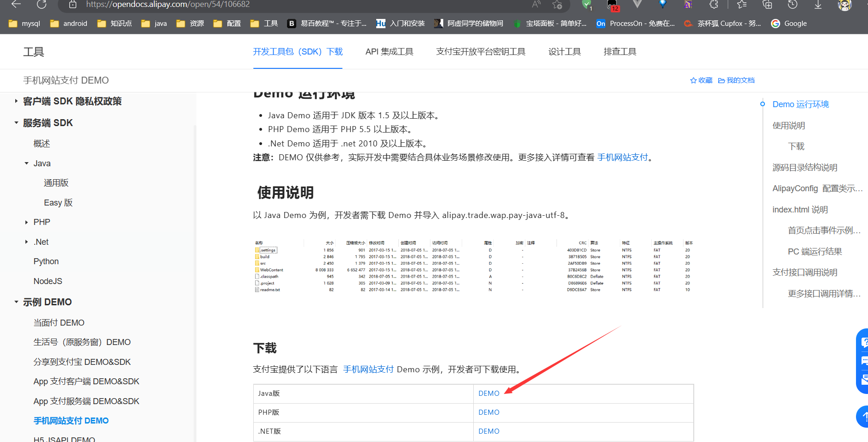Image resolution: width=868 pixels, height=442 pixels.
Task: Collapse the 服务端 SDK section
Action: (16, 123)
